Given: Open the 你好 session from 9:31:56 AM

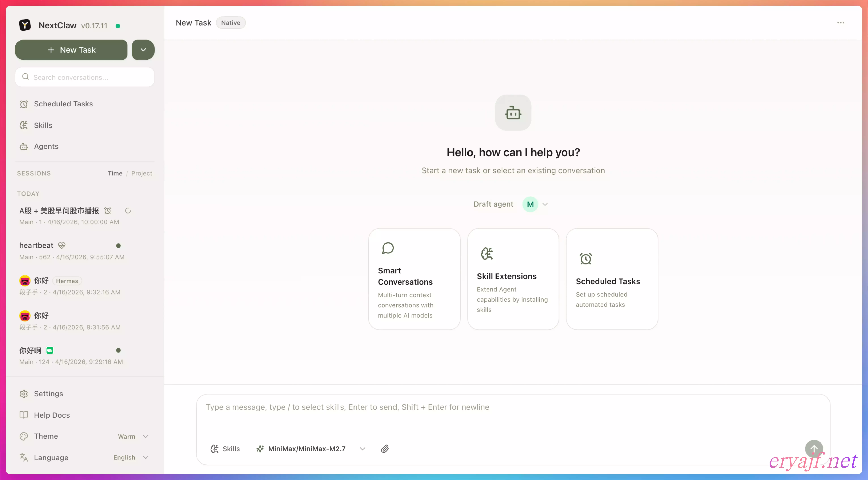Looking at the screenshot, I should tap(84, 321).
